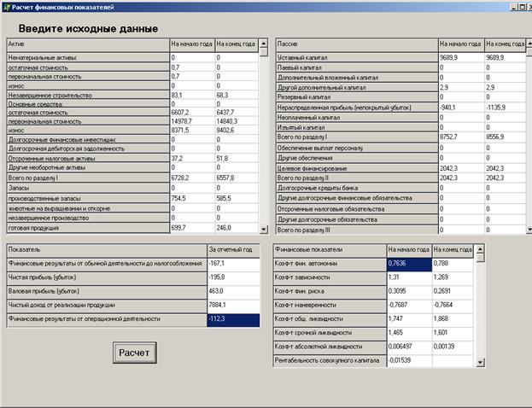Click the Финансовые показатели column header
The image size is (532, 408).
[329, 249]
